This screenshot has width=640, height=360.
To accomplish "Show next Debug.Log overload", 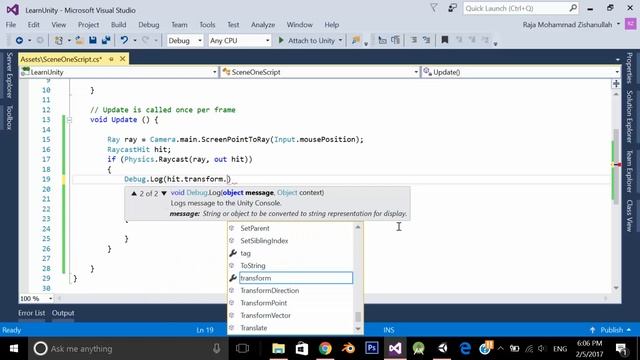I will pos(164,193).
